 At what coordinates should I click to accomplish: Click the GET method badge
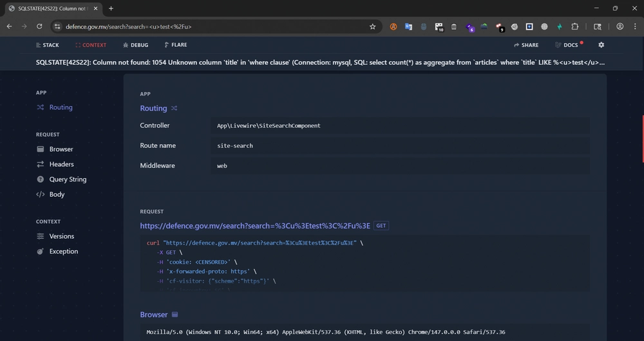(381, 226)
